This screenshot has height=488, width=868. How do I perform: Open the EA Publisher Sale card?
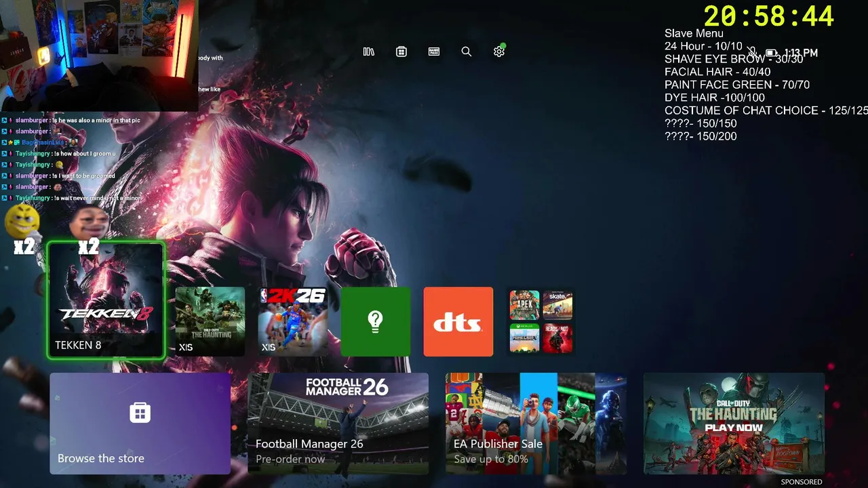point(536,423)
